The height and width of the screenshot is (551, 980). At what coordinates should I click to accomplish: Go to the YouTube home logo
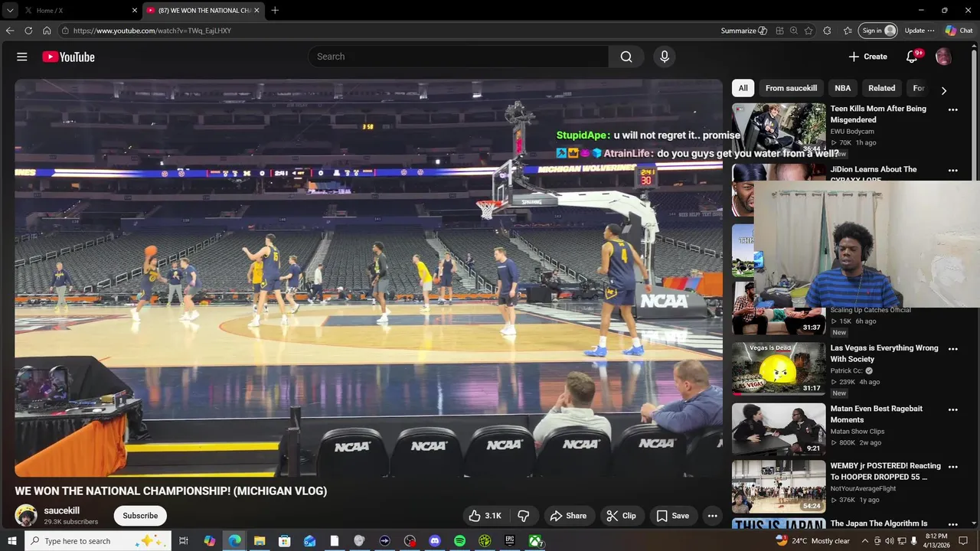click(68, 57)
